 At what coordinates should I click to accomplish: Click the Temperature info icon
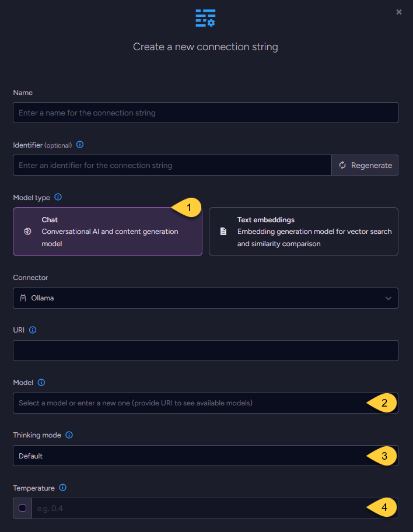[x=62, y=488]
